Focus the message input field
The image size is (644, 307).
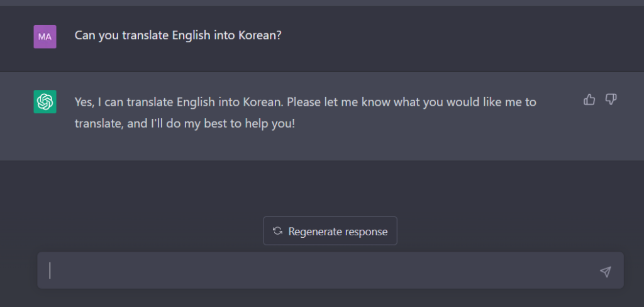(331, 271)
